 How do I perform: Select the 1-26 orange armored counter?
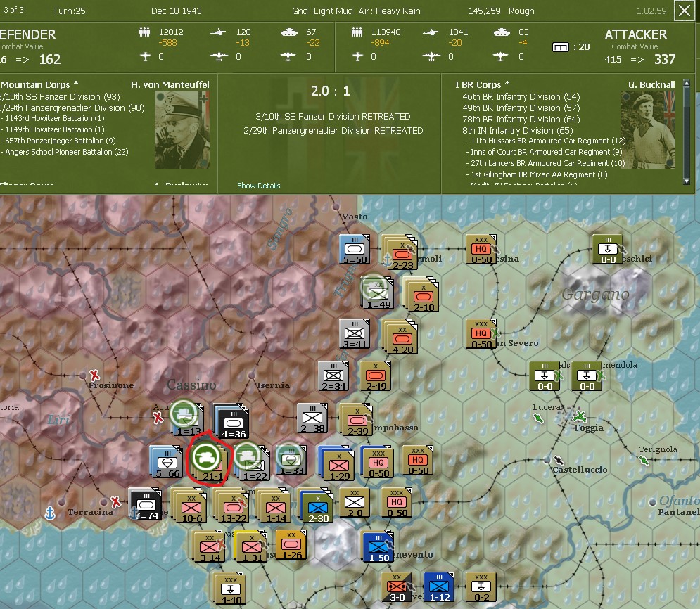[291, 545]
